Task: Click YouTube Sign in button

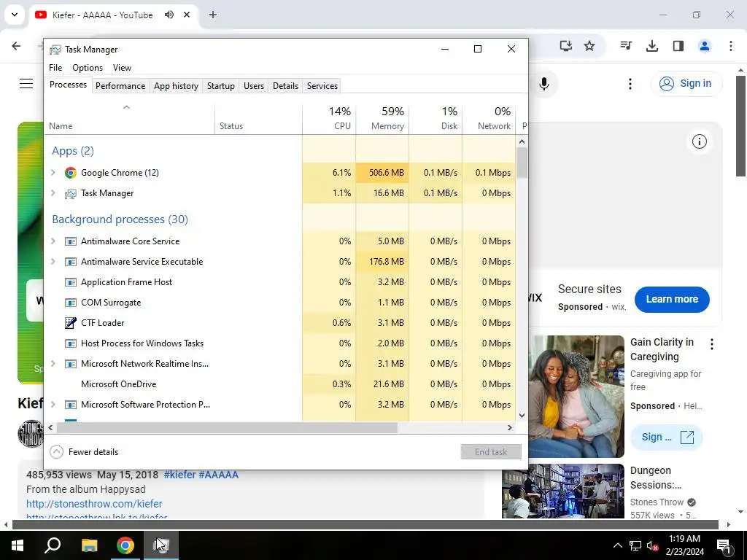Action: (686, 84)
